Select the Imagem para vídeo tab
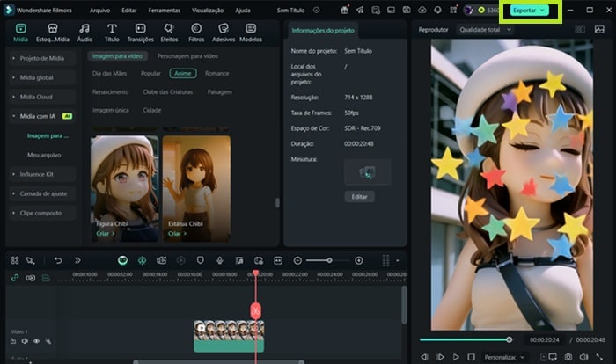 coord(117,55)
